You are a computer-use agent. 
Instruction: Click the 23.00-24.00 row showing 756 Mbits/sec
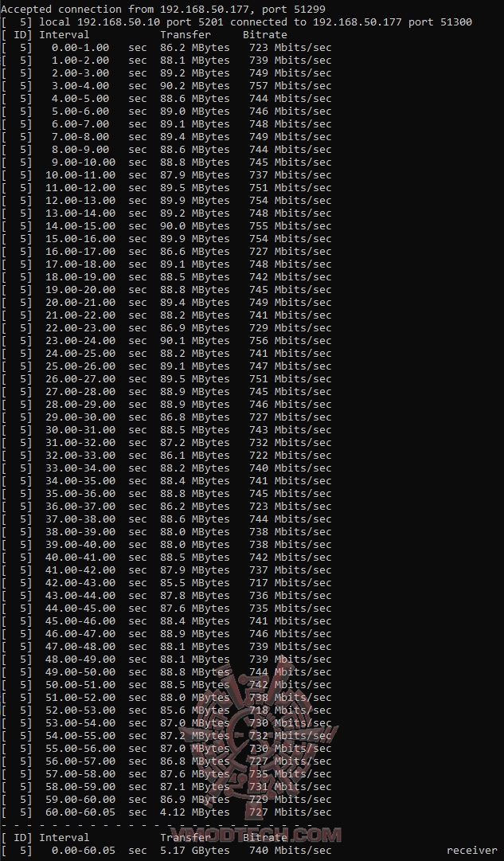[x=166, y=340]
